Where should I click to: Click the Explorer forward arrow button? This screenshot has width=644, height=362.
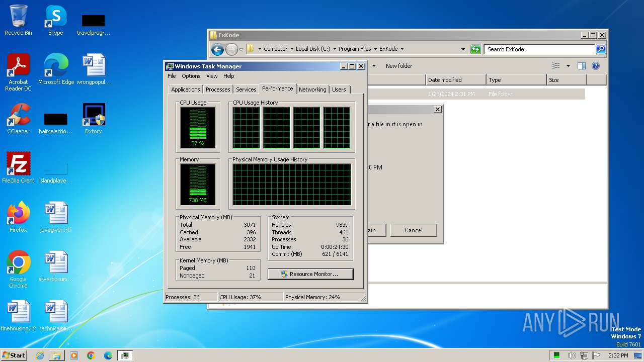[x=231, y=49]
